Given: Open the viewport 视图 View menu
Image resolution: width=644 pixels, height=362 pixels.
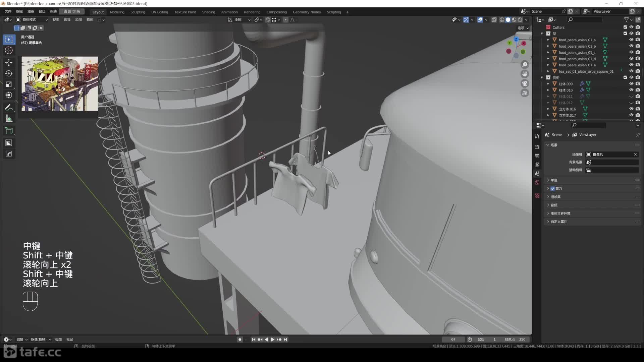Looking at the screenshot, I should point(56,20).
